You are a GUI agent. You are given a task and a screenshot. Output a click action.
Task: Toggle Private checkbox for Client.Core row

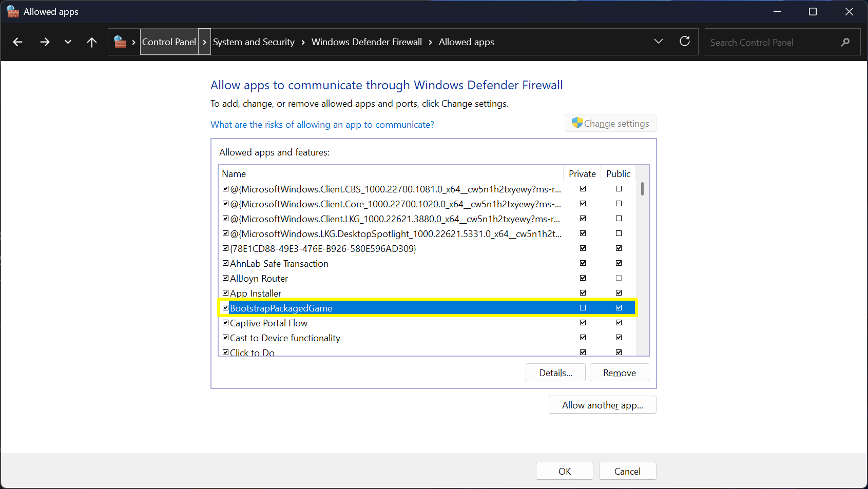(x=583, y=204)
